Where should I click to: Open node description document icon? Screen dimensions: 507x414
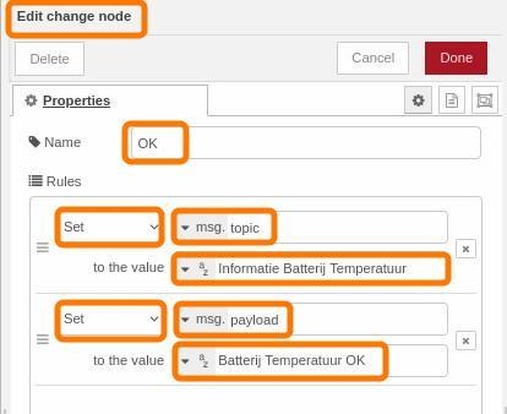pyautogui.click(x=452, y=100)
